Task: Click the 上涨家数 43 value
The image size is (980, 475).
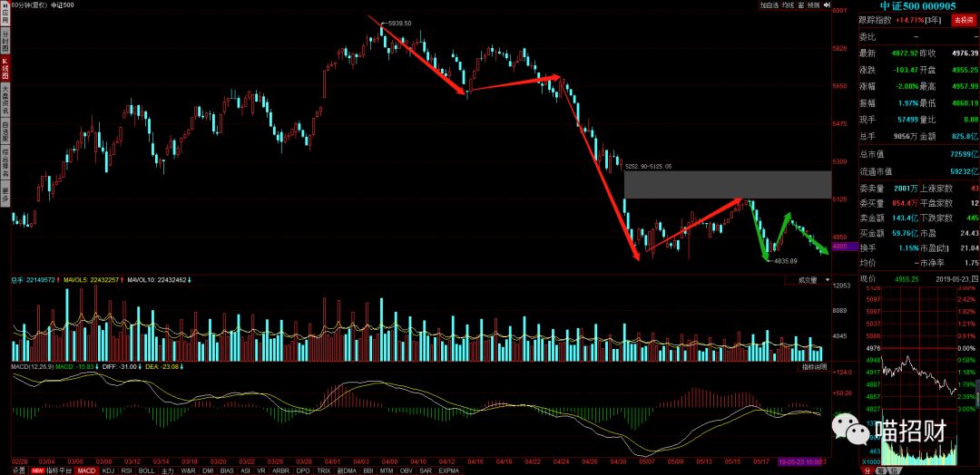Action: tap(975, 188)
